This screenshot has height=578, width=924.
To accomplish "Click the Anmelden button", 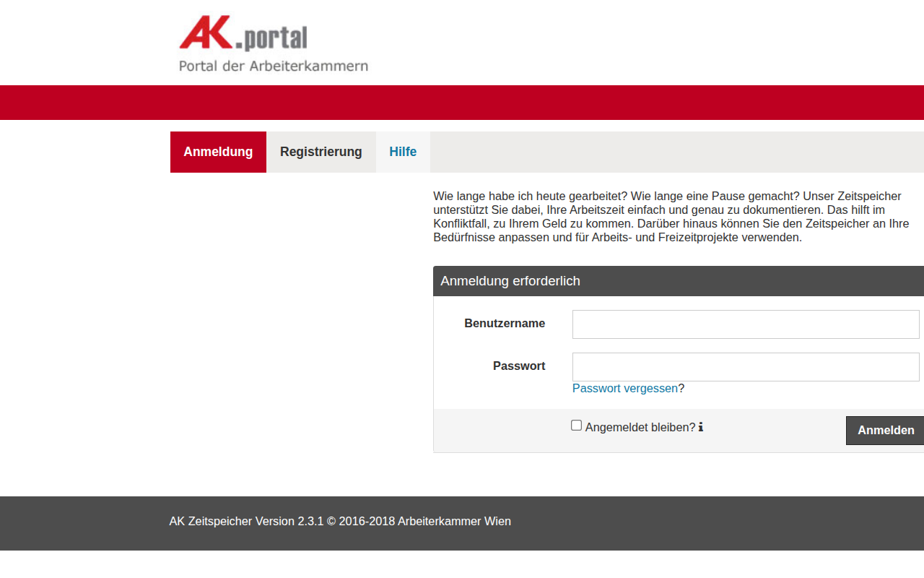I will 885,430.
